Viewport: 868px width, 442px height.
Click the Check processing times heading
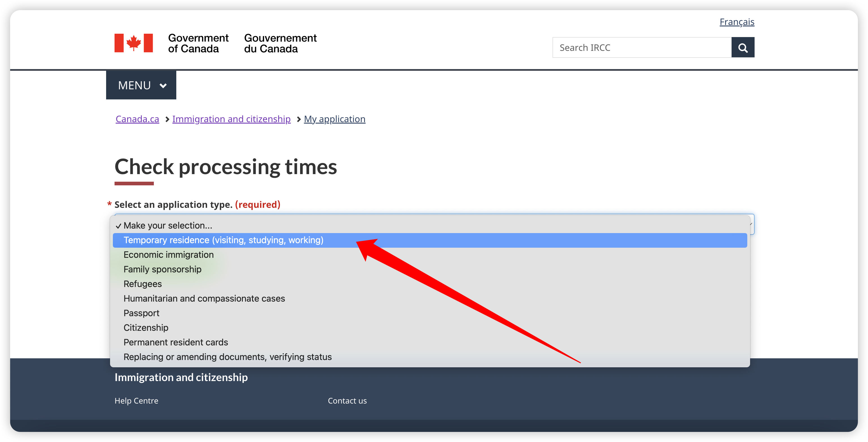click(225, 167)
